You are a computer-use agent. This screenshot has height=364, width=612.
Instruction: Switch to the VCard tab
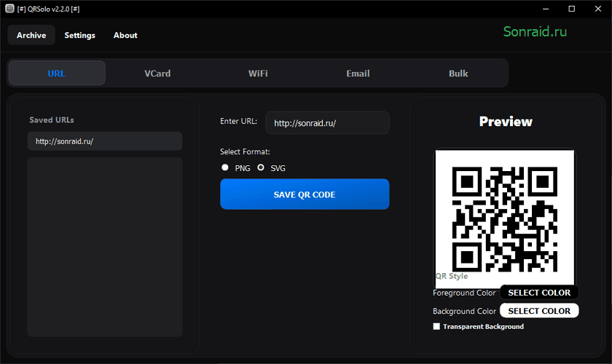tap(157, 74)
